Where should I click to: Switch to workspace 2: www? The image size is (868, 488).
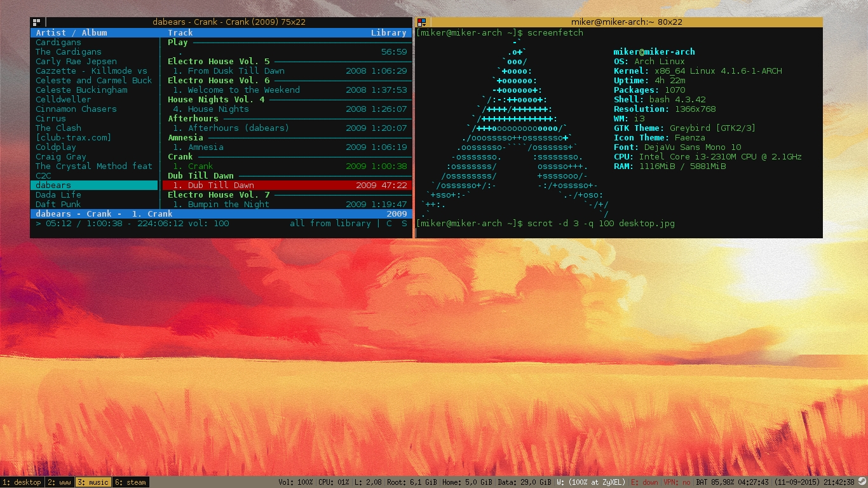click(x=58, y=482)
